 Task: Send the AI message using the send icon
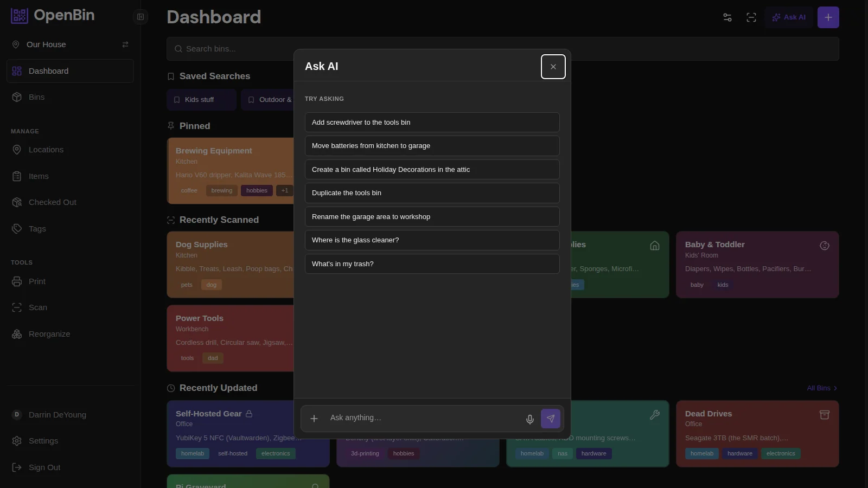coord(551,419)
